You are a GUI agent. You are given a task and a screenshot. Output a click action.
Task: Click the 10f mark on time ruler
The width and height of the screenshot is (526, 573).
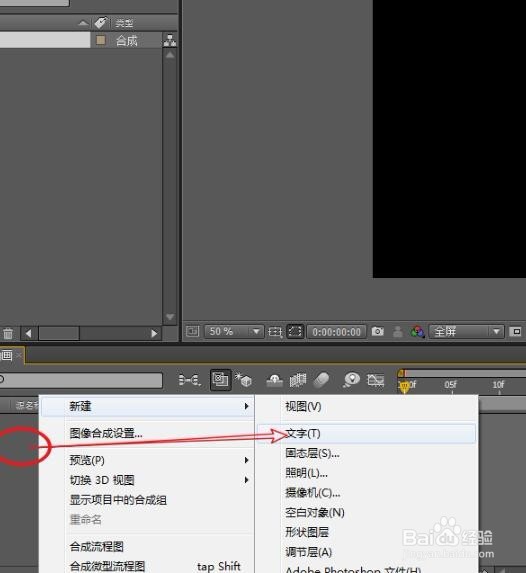pyautogui.click(x=498, y=385)
